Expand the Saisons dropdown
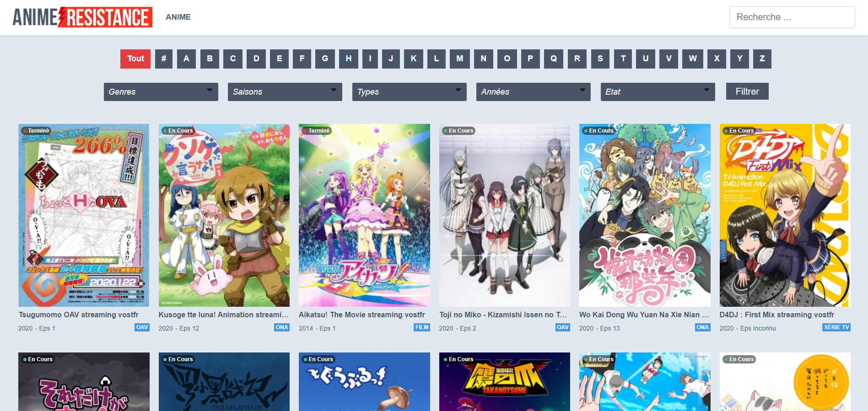The image size is (868, 411). tap(285, 92)
